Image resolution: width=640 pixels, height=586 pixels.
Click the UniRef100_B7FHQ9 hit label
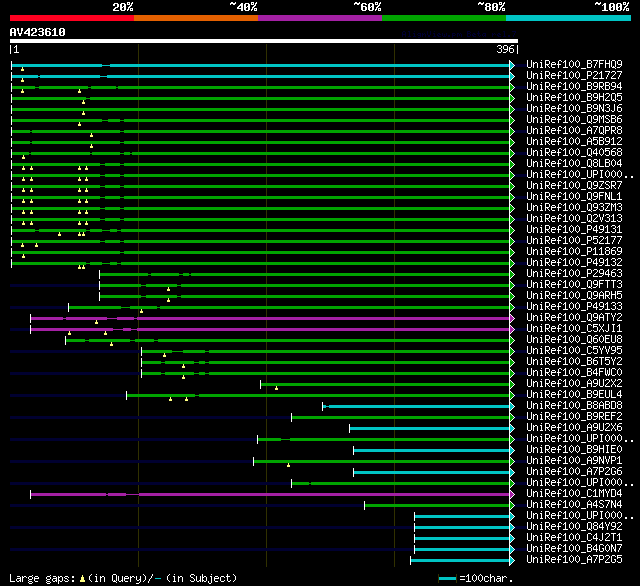(x=573, y=64)
